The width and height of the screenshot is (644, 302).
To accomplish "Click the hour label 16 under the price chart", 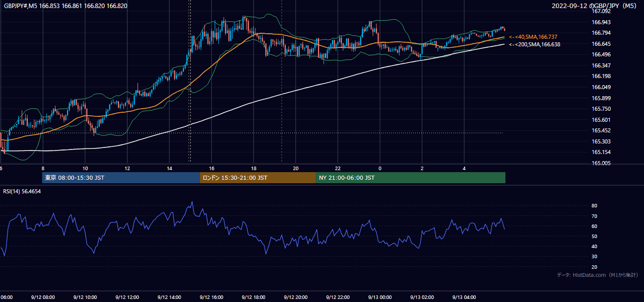I will tap(212, 169).
